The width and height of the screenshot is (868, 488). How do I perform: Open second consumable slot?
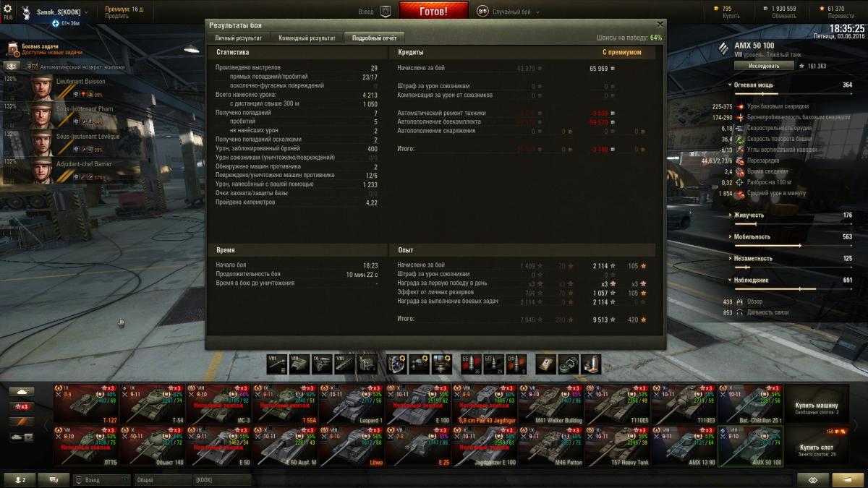click(x=569, y=364)
